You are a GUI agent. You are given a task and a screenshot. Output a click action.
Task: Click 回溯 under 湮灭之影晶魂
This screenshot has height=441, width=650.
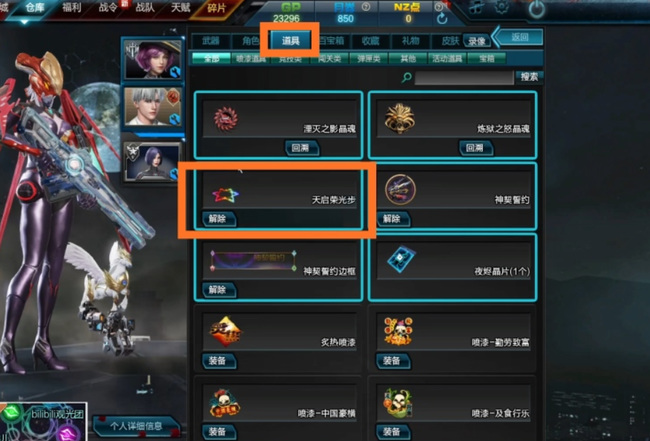301,148
